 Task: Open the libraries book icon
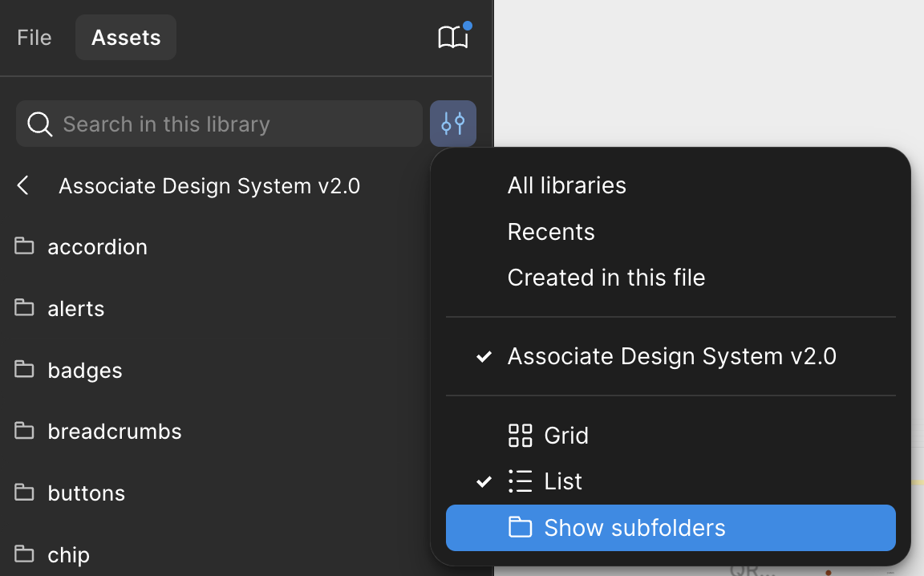452,37
